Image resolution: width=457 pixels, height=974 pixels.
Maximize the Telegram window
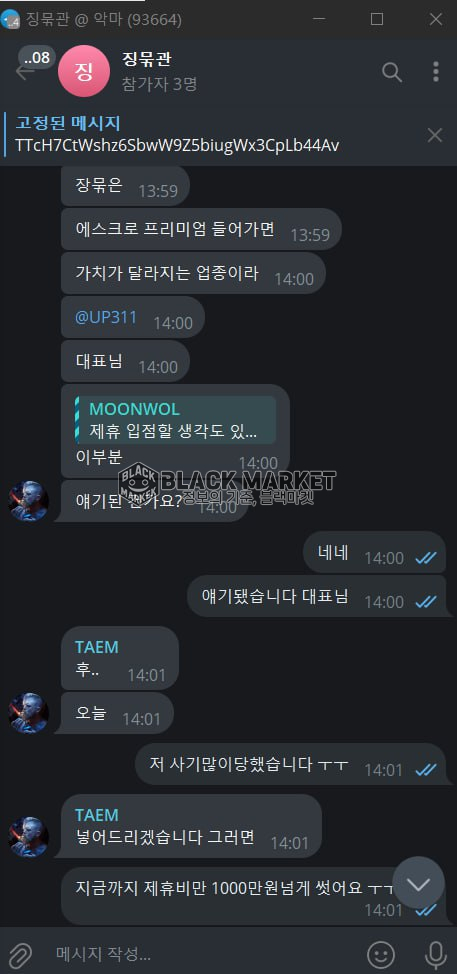coord(377,19)
